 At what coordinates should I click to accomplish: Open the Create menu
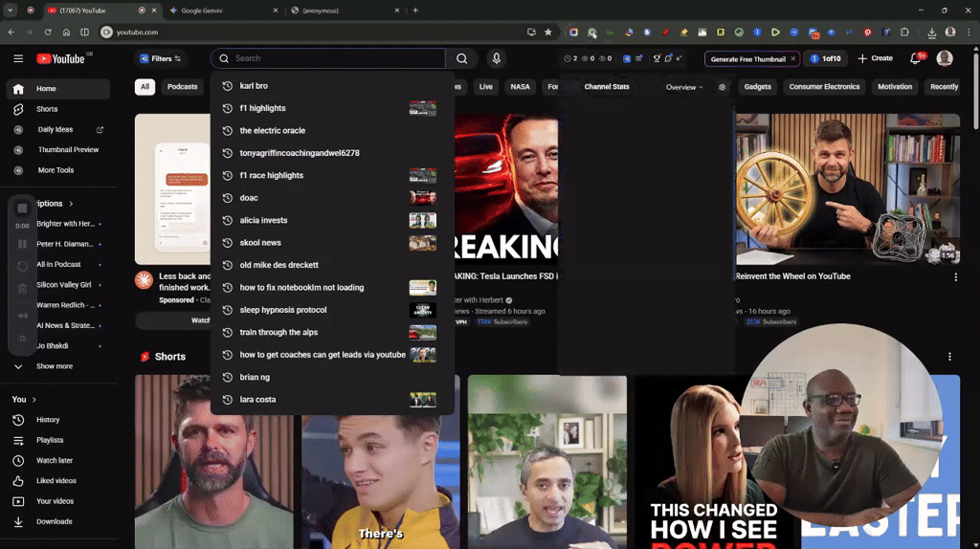(x=875, y=58)
